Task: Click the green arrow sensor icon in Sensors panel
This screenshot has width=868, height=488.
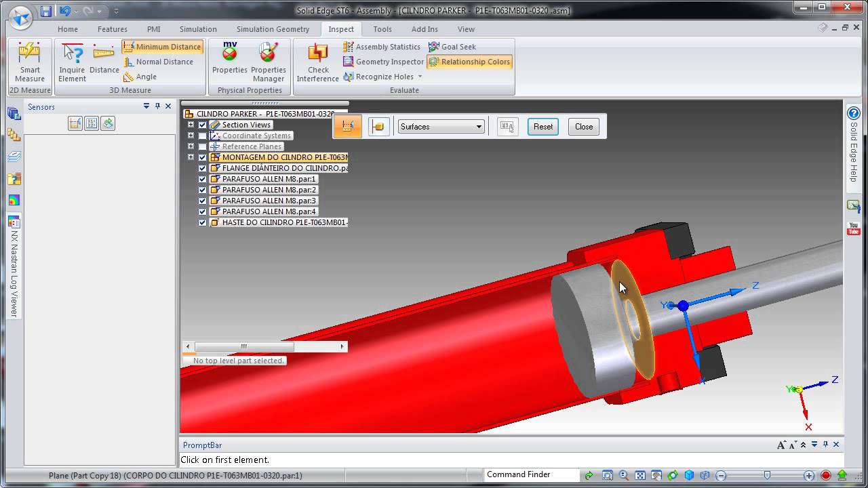Action: (108, 123)
